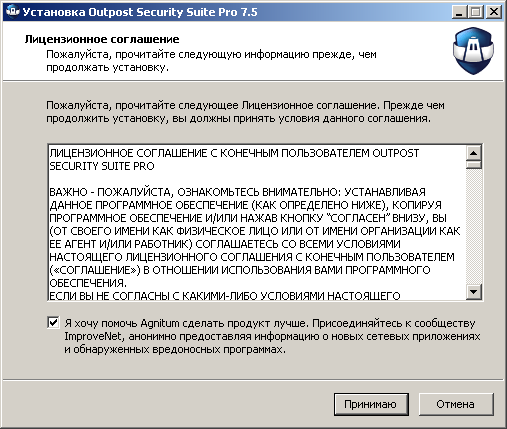Click the license scrollbar down arrow
This screenshot has height=429, width=507.
tap(473, 292)
